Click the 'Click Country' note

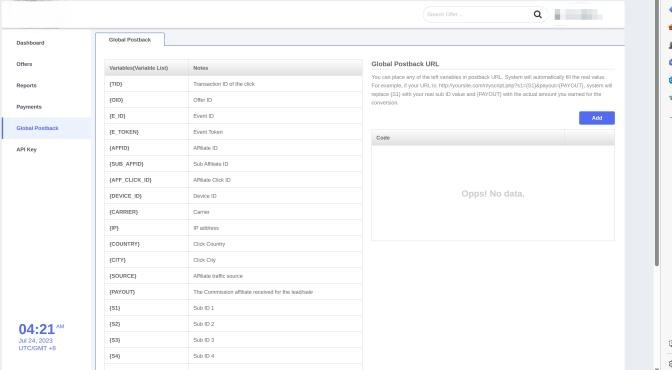[209, 244]
